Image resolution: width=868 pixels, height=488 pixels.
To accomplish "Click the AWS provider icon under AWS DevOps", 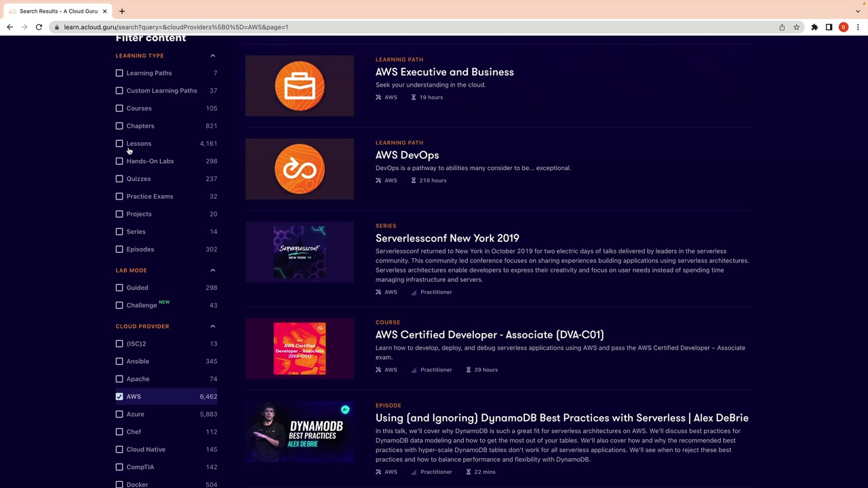I will coord(378,181).
